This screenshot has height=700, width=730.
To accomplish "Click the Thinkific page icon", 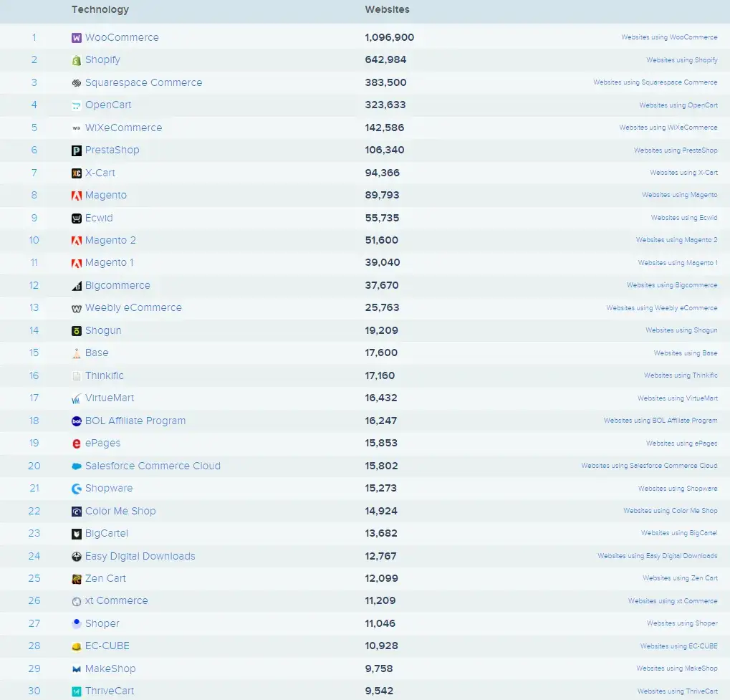I will tap(77, 376).
